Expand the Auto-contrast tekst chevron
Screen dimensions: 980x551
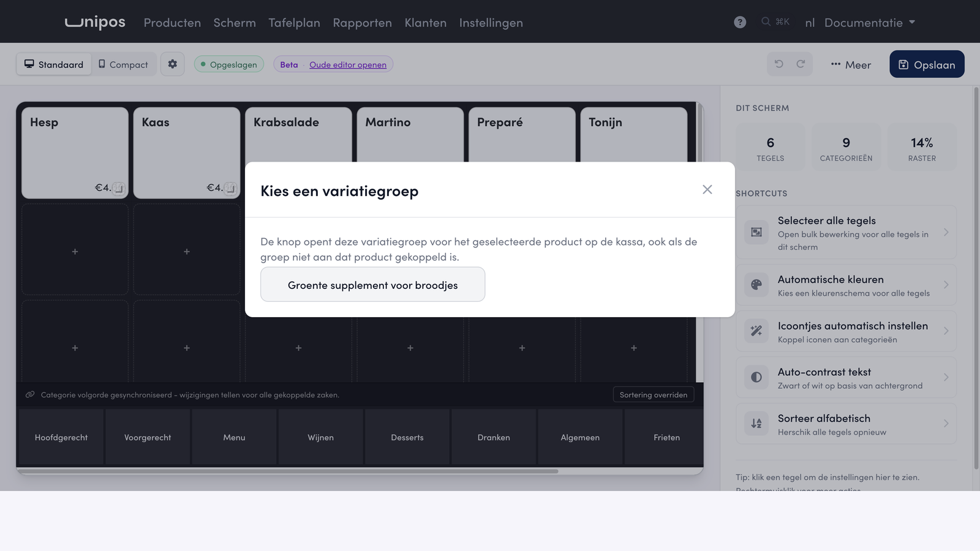(946, 377)
